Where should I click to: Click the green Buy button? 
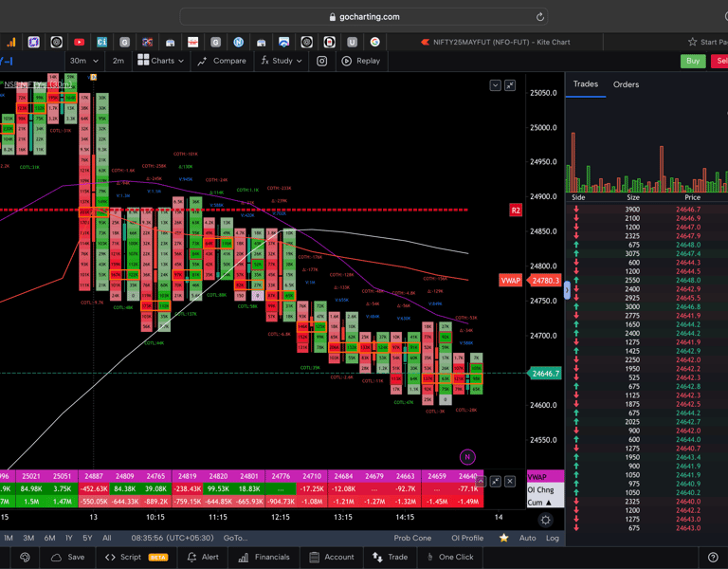(x=693, y=61)
